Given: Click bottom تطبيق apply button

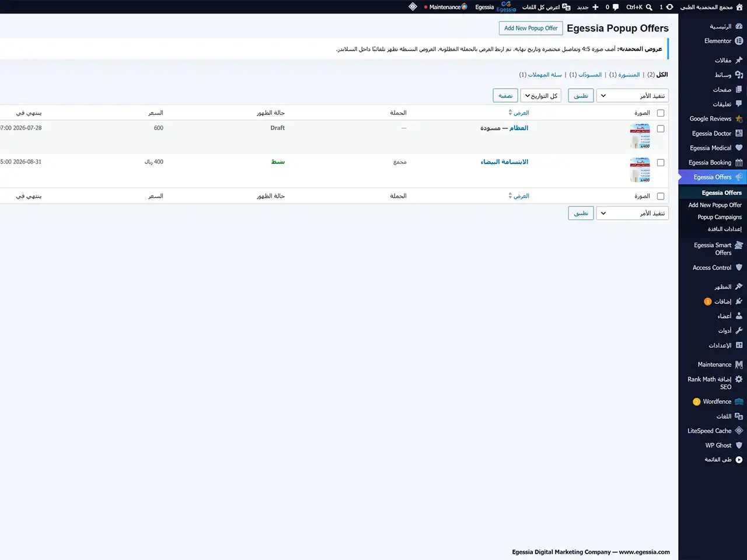Looking at the screenshot, I should tap(581, 213).
